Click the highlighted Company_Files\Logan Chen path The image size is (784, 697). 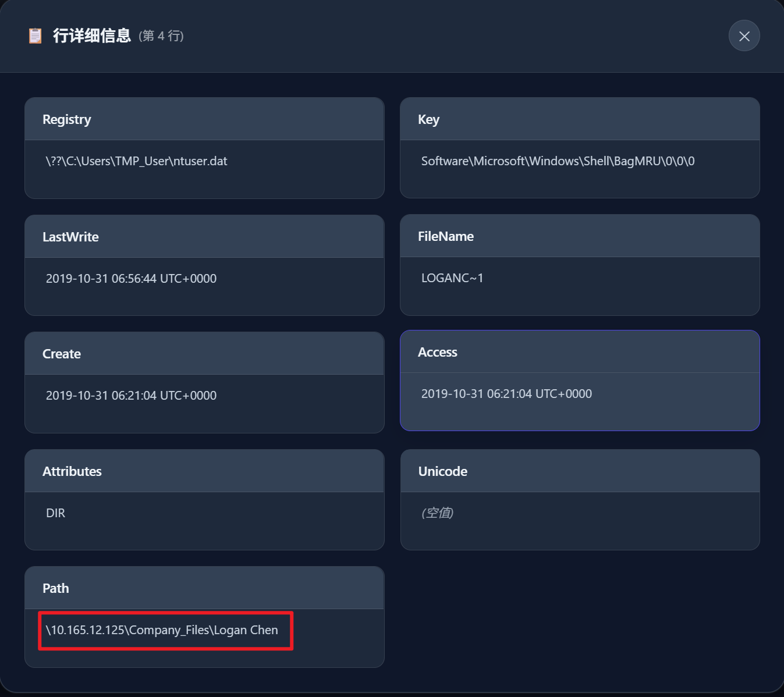(162, 630)
